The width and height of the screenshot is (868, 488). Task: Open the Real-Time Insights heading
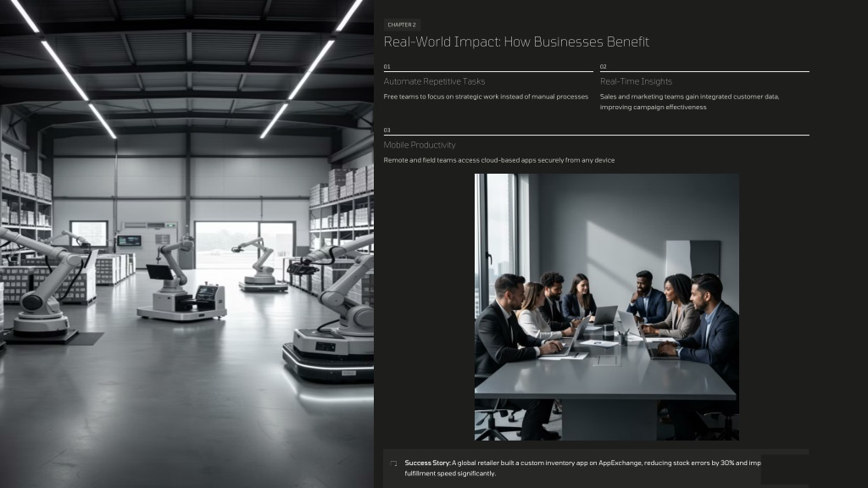pos(636,81)
